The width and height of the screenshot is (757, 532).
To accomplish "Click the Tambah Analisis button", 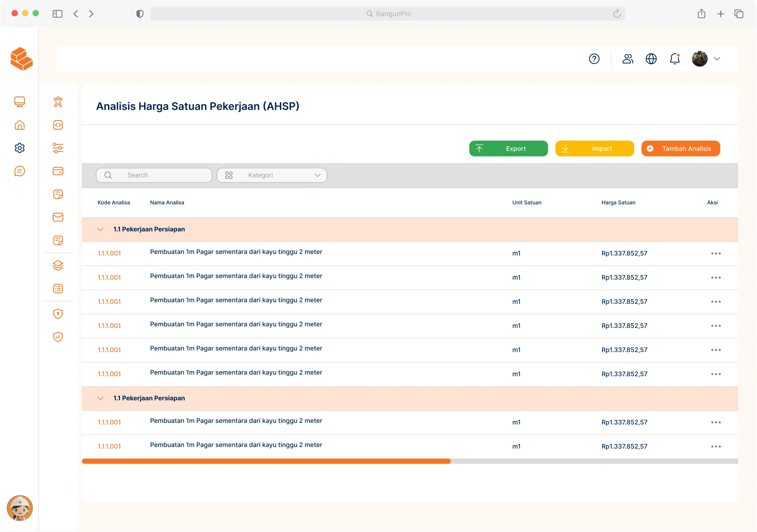I will [681, 149].
